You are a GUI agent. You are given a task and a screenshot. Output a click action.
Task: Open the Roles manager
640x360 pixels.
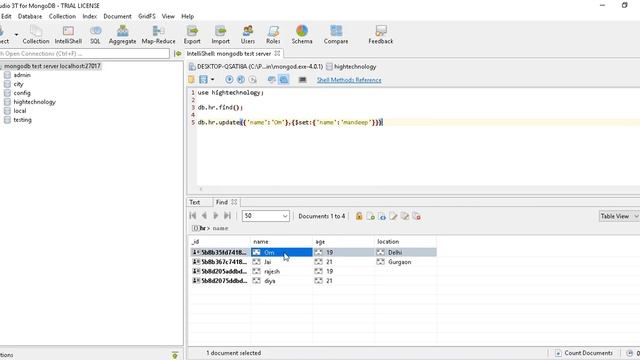(x=273, y=34)
